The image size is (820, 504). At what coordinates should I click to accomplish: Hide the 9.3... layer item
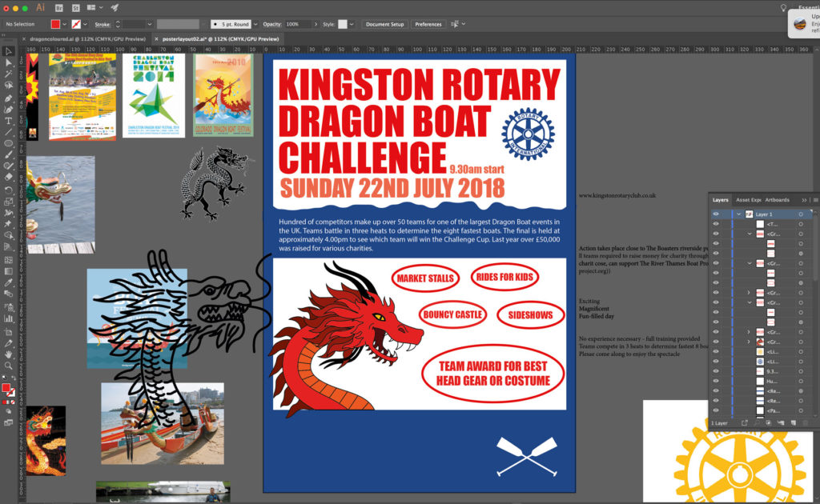716,371
